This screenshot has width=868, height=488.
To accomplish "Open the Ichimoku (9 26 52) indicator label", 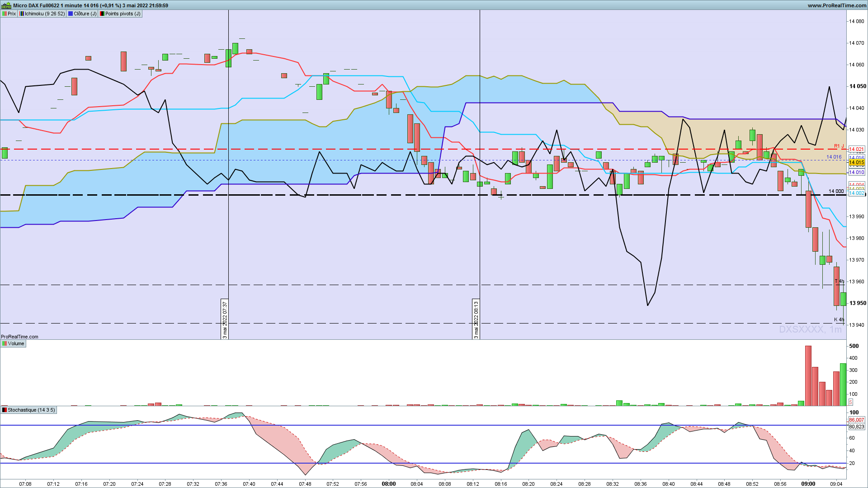I will (x=42, y=14).
